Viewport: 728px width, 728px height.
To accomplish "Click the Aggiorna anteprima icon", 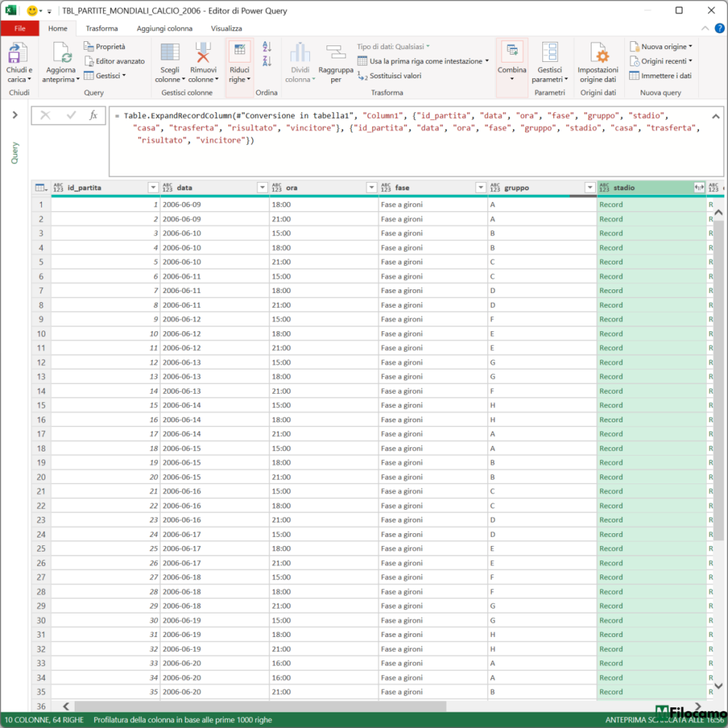I will point(61,53).
